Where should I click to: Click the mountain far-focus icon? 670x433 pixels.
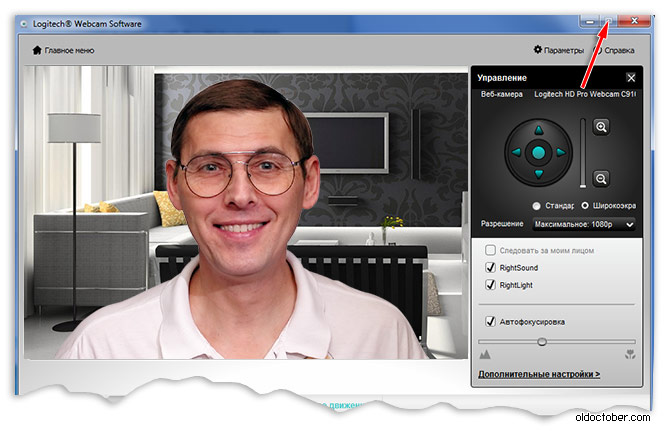click(485, 354)
